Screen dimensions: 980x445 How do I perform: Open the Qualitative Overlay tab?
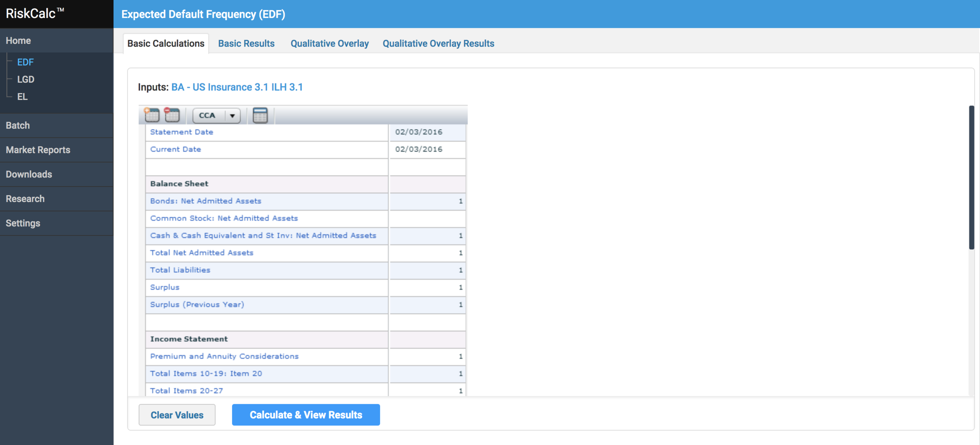pos(330,44)
